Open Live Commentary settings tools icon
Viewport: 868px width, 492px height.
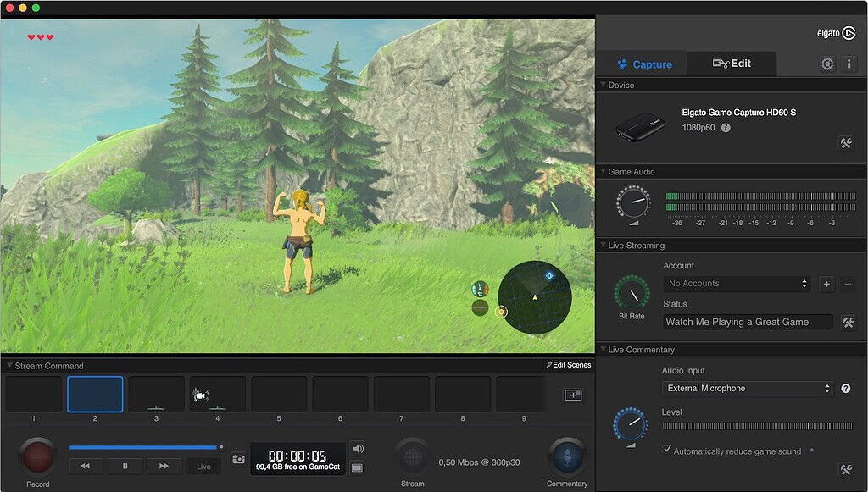click(846, 469)
